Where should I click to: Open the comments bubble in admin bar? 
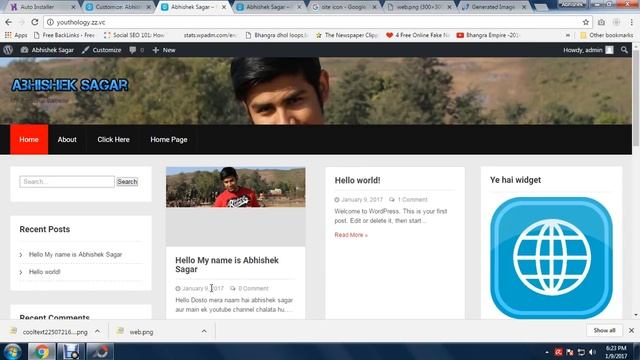[136, 50]
